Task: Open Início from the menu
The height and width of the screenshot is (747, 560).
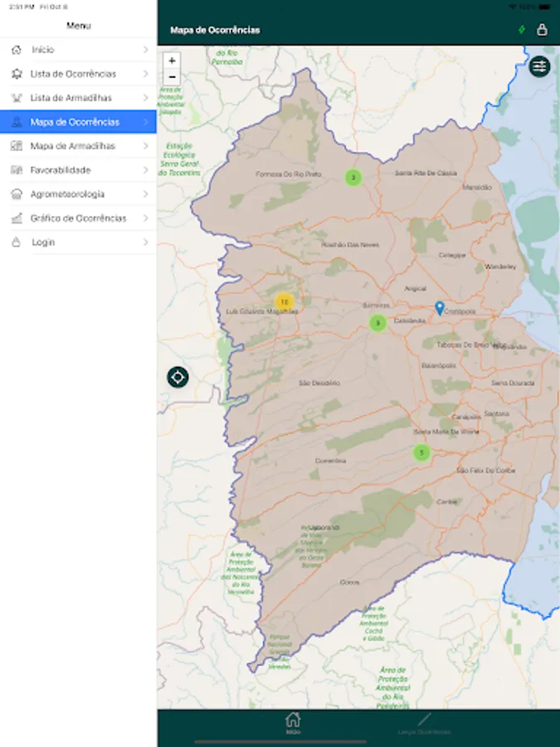Action: pyautogui.click(x=78, y=50)
